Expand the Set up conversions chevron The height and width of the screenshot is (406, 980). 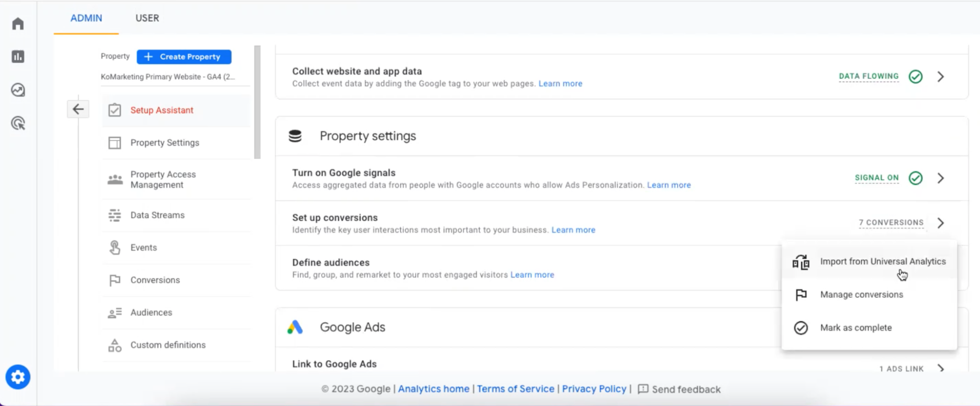(x=941, y=223)
